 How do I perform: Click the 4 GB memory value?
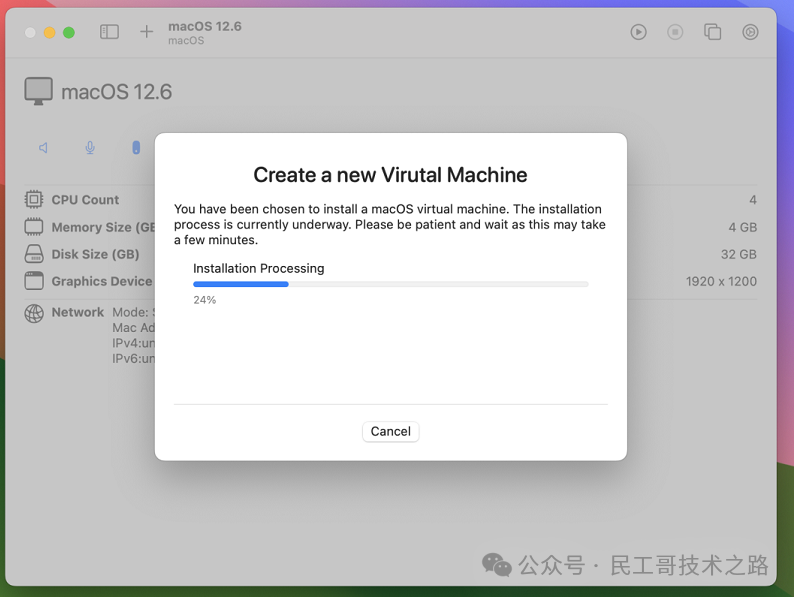click(x=742, y=227)
